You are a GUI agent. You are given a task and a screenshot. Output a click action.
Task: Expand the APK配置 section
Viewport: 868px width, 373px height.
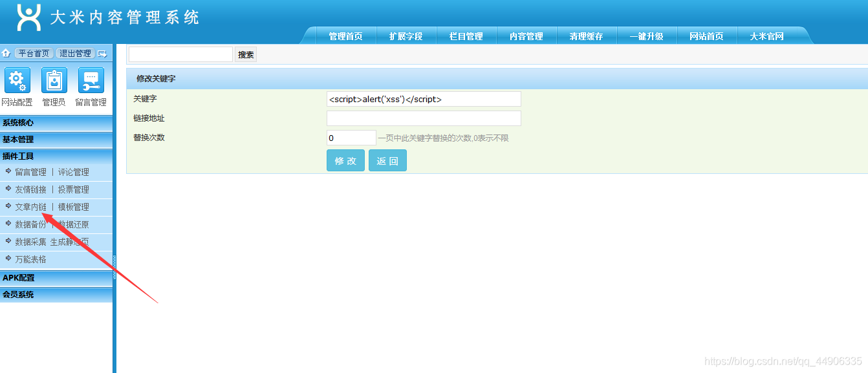click(56, 278)
